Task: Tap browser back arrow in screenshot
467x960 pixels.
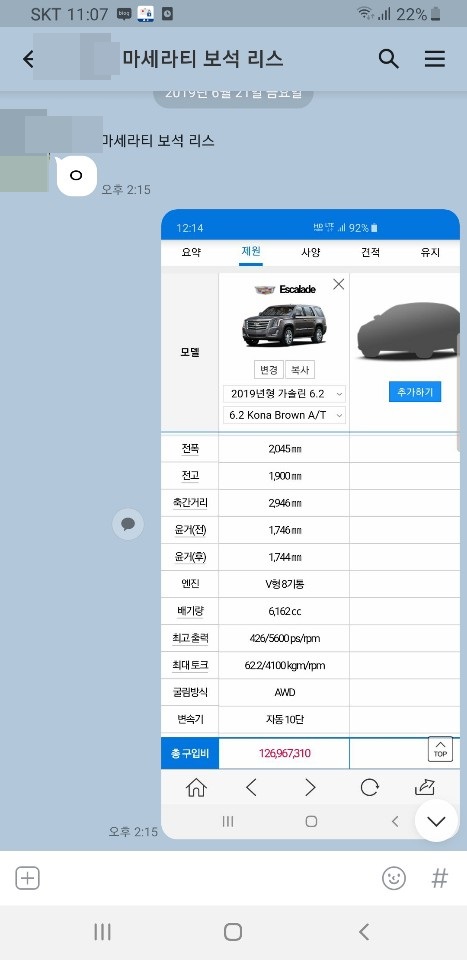Action: (x=251, y=787)
